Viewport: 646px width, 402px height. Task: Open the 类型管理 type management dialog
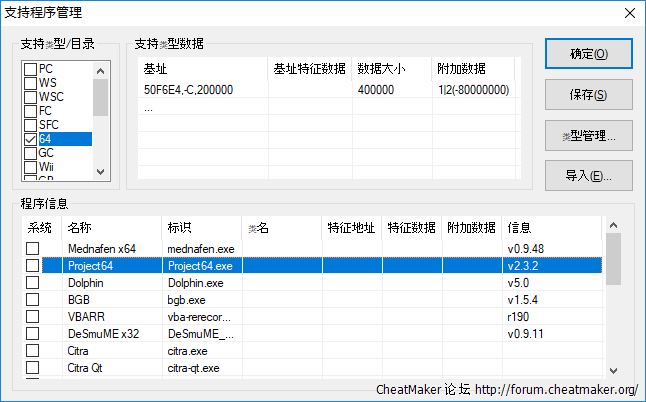pos(587,135)
